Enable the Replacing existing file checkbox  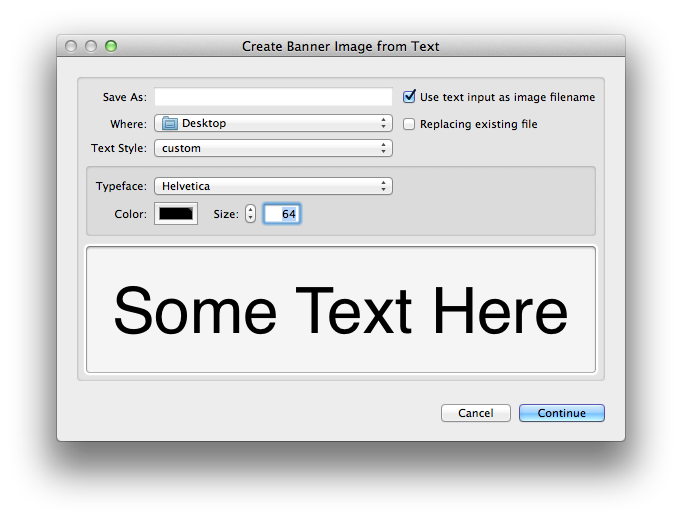[x=409, y=124]
